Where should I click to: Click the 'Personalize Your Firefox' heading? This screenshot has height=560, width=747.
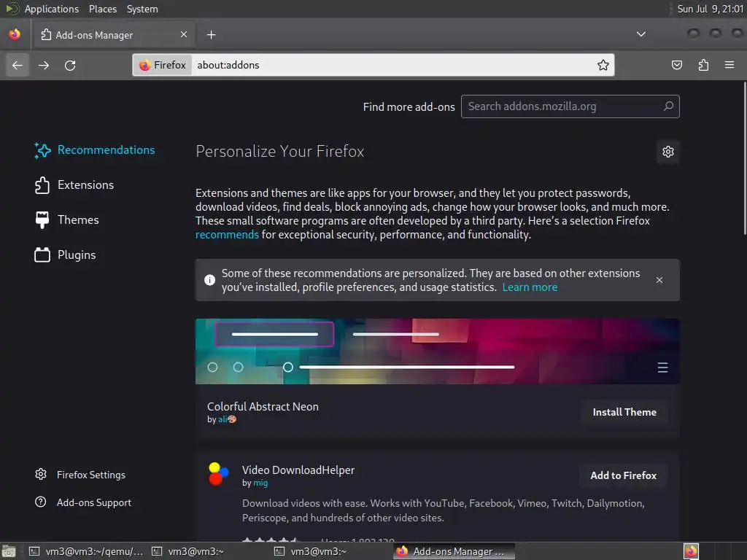[280, 152]
